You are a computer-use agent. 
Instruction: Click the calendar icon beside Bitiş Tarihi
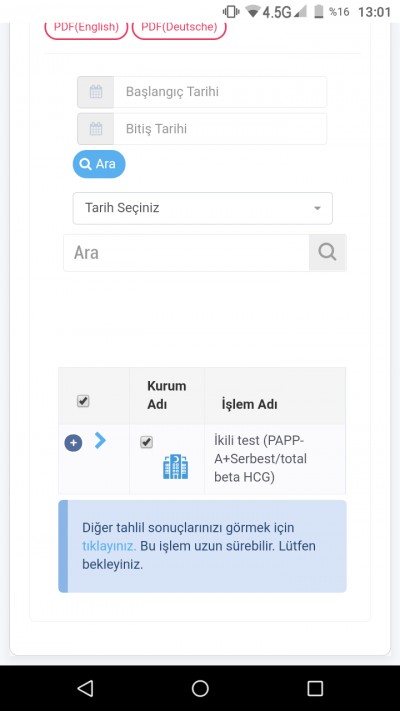(96, 129)
